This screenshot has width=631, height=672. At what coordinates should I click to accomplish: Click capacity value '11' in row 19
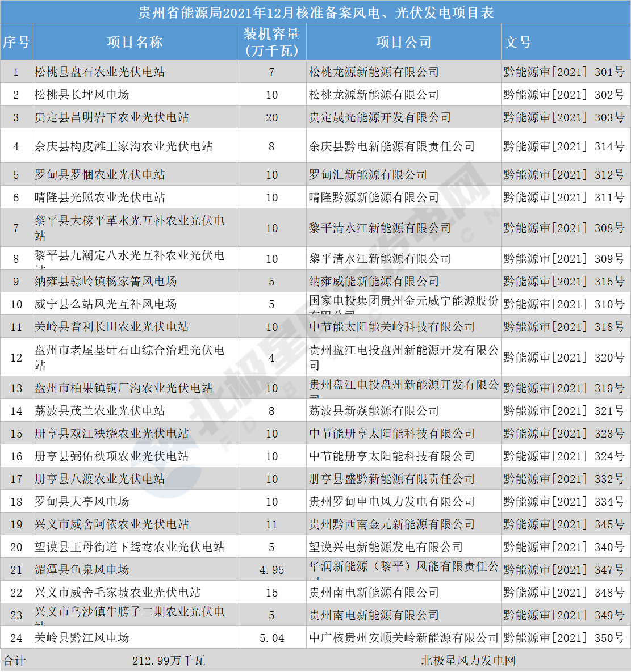271,524
